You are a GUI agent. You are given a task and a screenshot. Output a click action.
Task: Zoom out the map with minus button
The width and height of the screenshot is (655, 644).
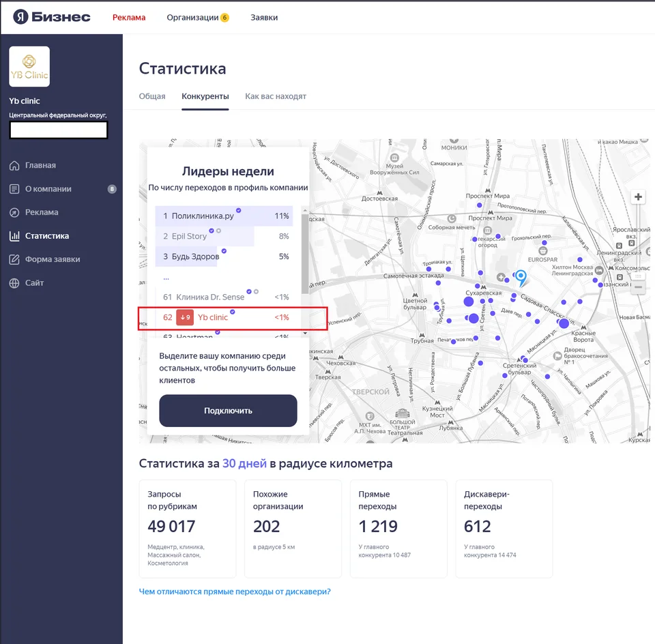pyautogui.click(x=638, y=287)
